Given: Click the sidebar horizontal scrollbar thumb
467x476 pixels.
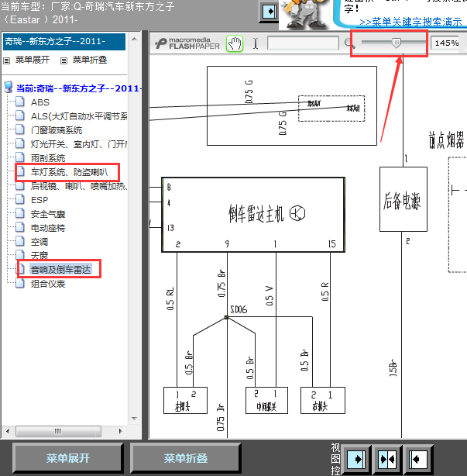Looking at the screenshot, I should click(58, 431).
